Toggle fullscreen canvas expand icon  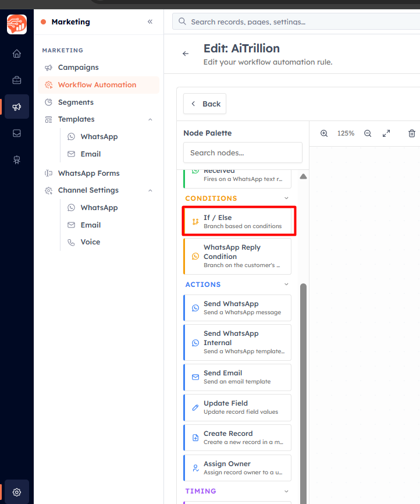[x=386, y=133]
